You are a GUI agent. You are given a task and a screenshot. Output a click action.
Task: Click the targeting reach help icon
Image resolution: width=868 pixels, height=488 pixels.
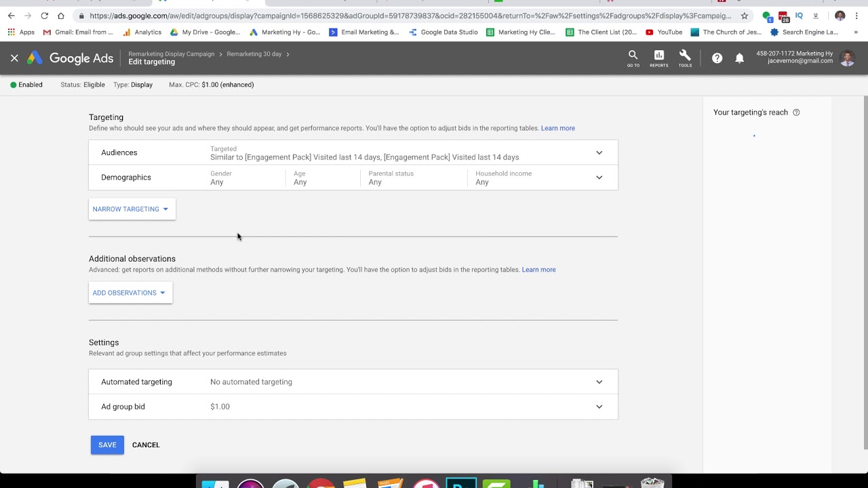(x=796, y=113)
